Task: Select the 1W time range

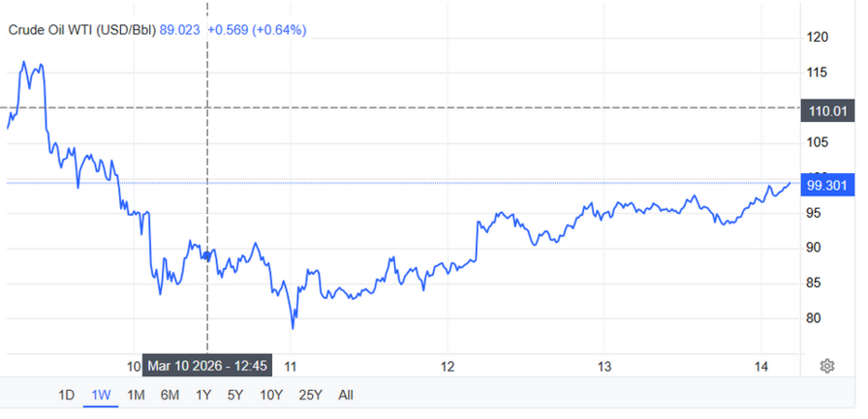Action: pyautogui.click(x=100, y=395)
